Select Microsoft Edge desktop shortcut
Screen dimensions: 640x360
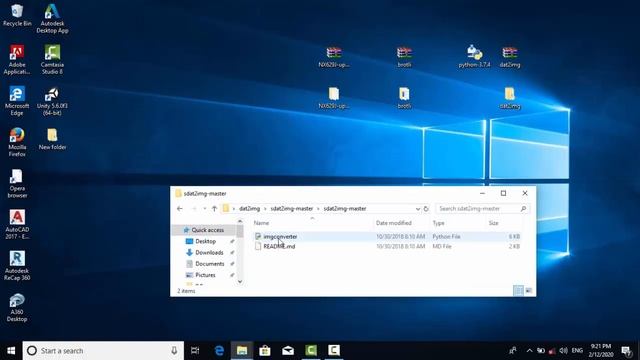point(17,101)
